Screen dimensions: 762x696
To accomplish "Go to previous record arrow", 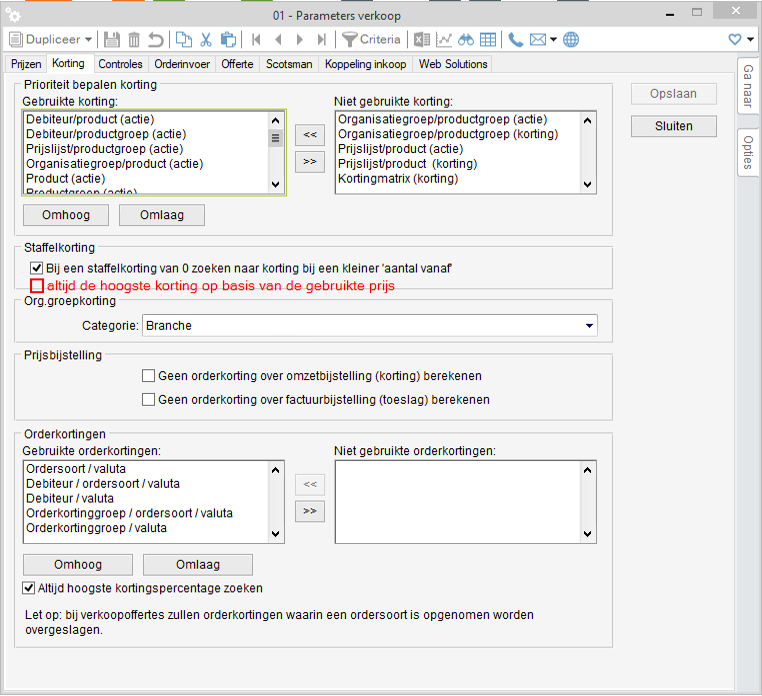I will [x=278, y=39].
